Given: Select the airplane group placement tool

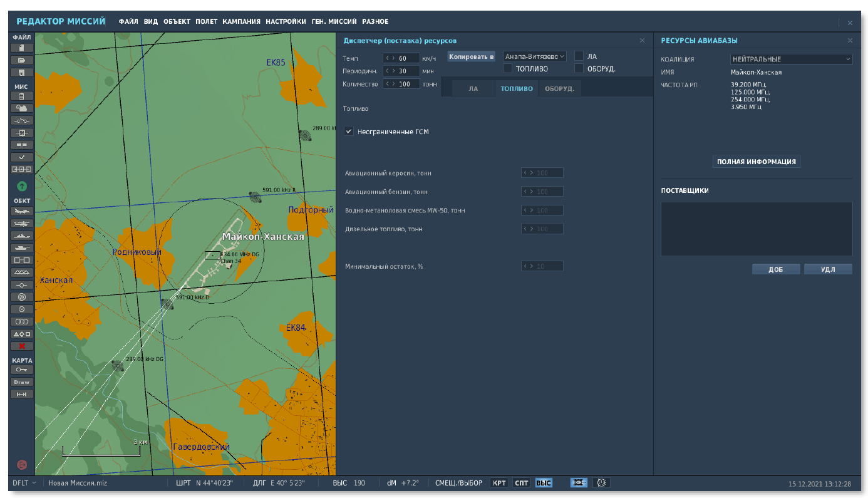Looking at the screenshot, I should pyautogui.click(x=21, y=211).
